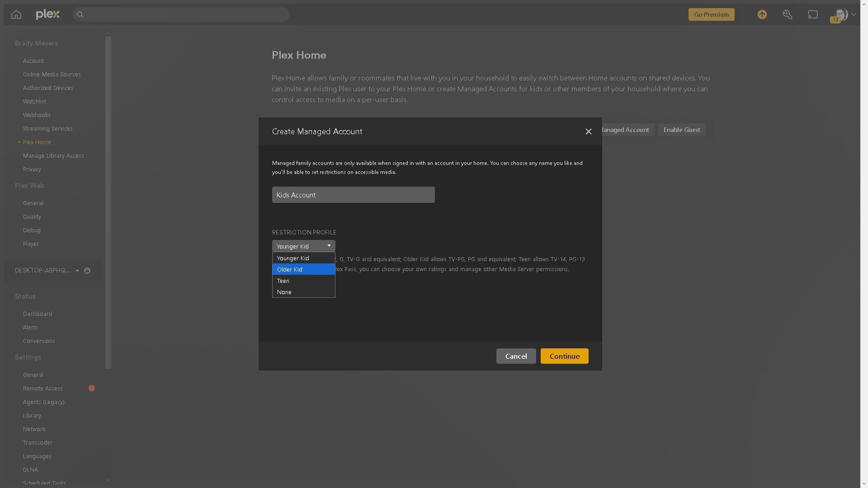The width and height of the screenshot is (868, 488).
Task: Click the Plex logo
Action: coord(47,14)
